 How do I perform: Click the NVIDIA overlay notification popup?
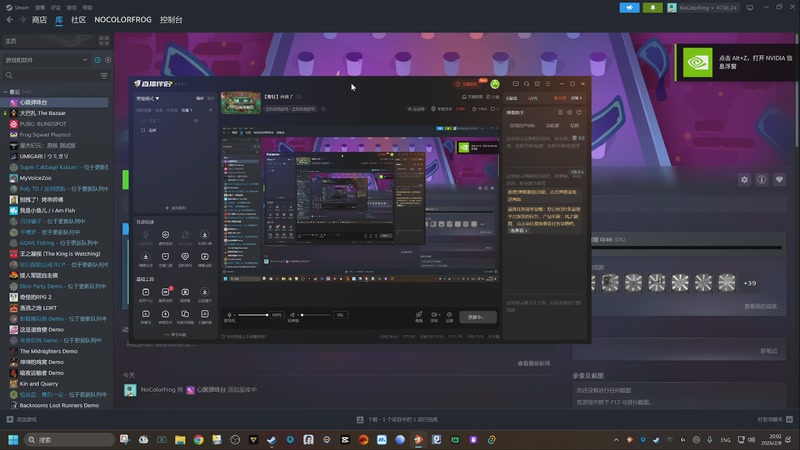(x=736, y=62)
